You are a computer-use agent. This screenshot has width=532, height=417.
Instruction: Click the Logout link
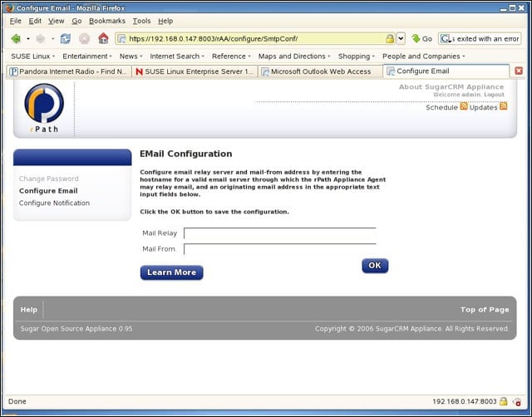pos(494,95)
